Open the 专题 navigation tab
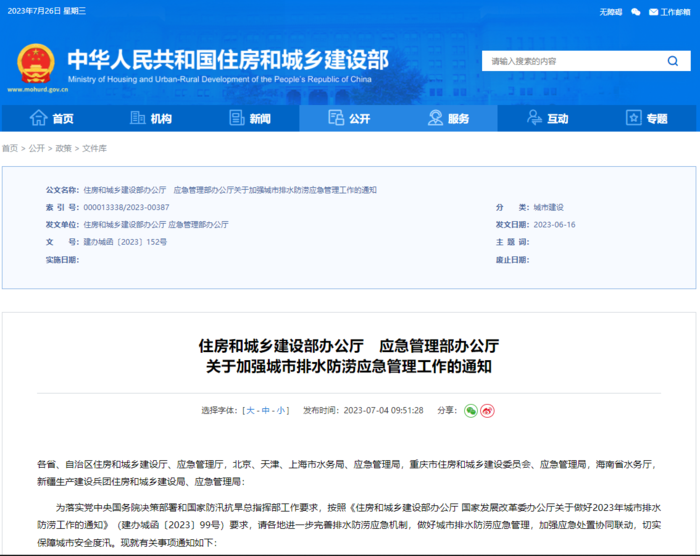This screenshot has width=700, height=556. (x=646, y=118)
